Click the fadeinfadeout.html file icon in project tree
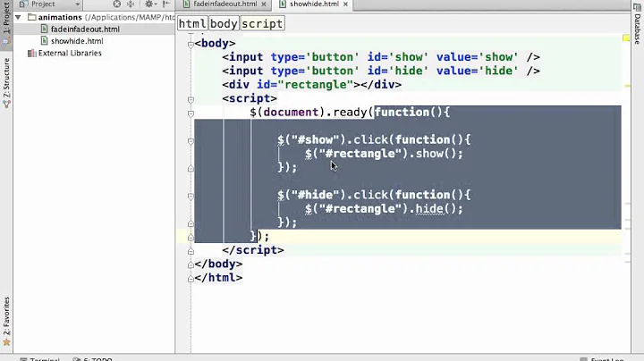The width and height of the screenshot is (644, 361). click(45, 29)
